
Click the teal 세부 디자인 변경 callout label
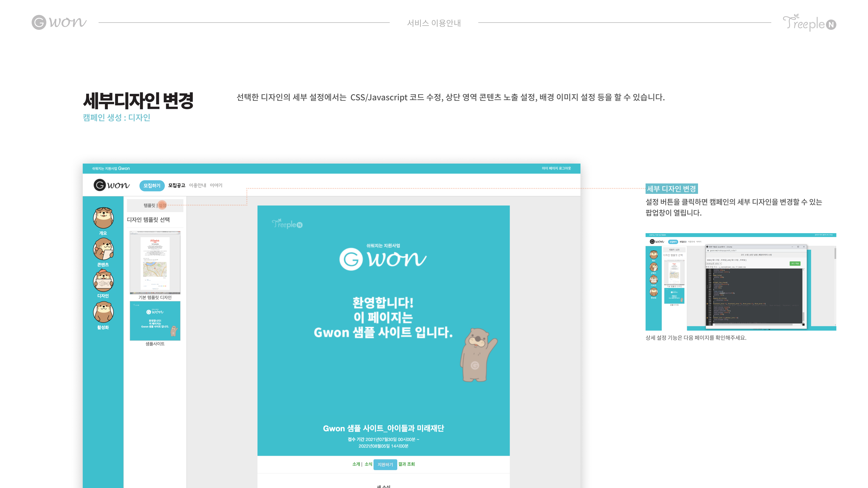672,189
